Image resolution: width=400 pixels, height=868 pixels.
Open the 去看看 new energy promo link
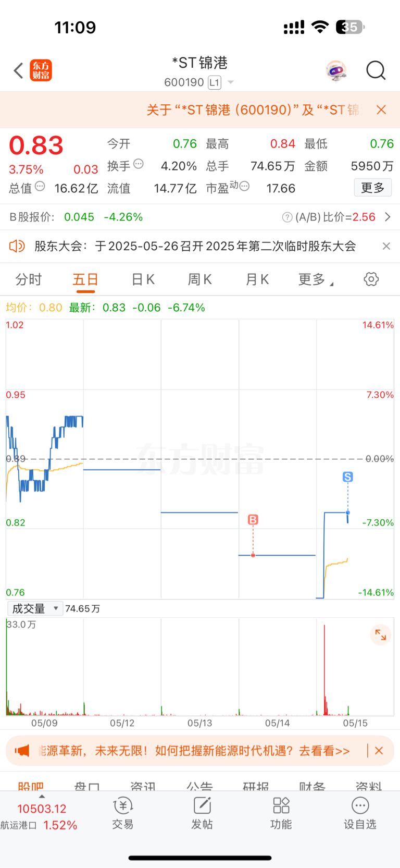click(324, 751)
